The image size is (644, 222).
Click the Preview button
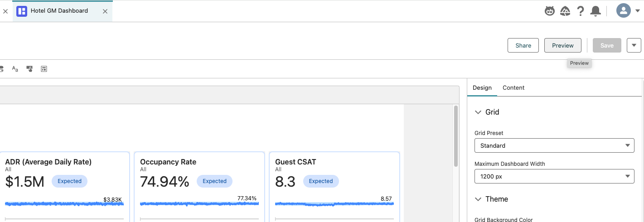pos(562,45)
